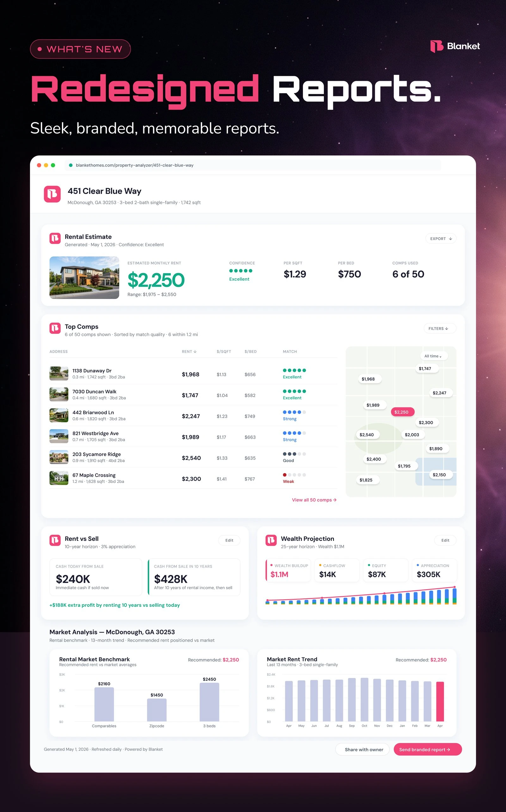Click the Cash From Sale in 10 Years card
The height and width of the screenshot is (812, 506).
(x=194, y=577)
